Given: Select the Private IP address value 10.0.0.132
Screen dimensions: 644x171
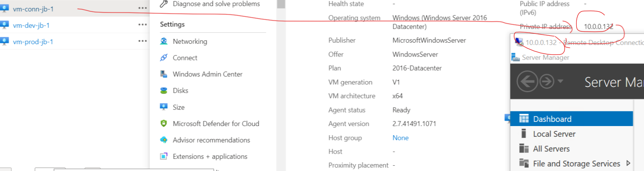Looking at the screenshot, I should coord(598,27).
